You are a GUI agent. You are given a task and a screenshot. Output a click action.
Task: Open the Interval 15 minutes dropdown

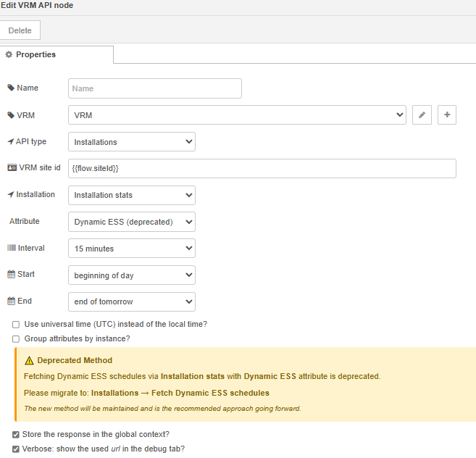pos(132,249)
